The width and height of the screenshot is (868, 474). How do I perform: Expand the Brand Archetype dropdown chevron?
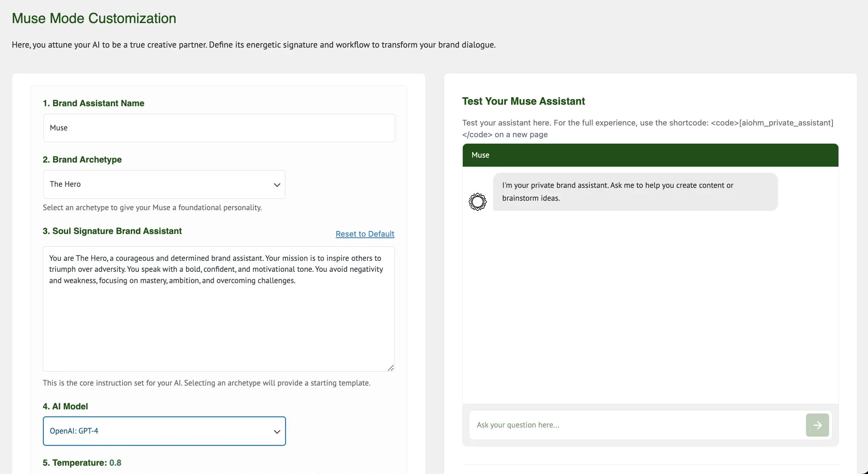click(277, 185)
